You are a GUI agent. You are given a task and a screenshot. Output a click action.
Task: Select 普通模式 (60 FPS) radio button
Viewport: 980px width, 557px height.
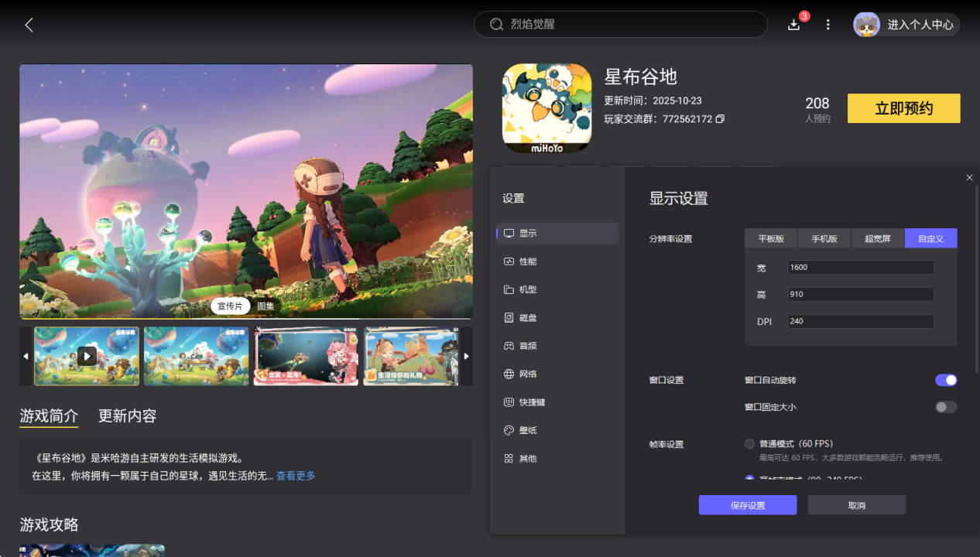pos(749,443)
